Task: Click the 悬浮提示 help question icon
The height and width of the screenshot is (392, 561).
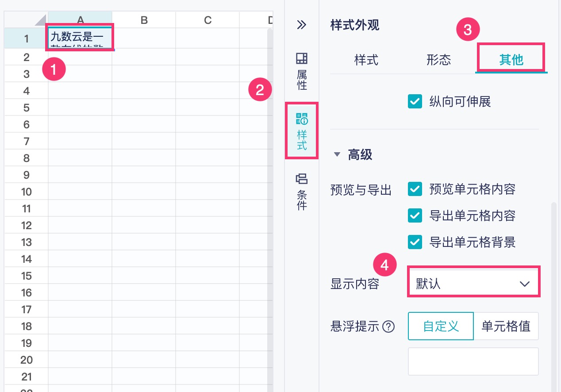Action: pos(388,327)
